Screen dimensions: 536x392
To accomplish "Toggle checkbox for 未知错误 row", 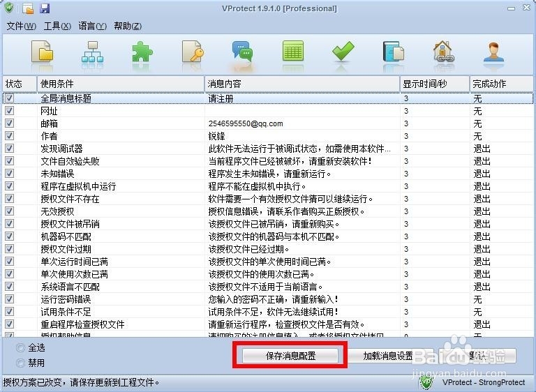I will tap(10, 174).
